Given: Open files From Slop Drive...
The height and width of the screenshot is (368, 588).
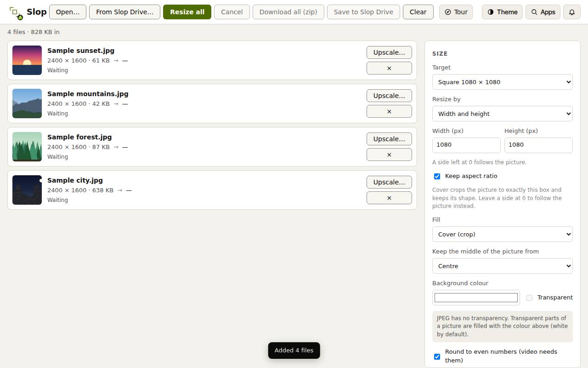Looking at the screenshot, I should (x=124, y=12).
